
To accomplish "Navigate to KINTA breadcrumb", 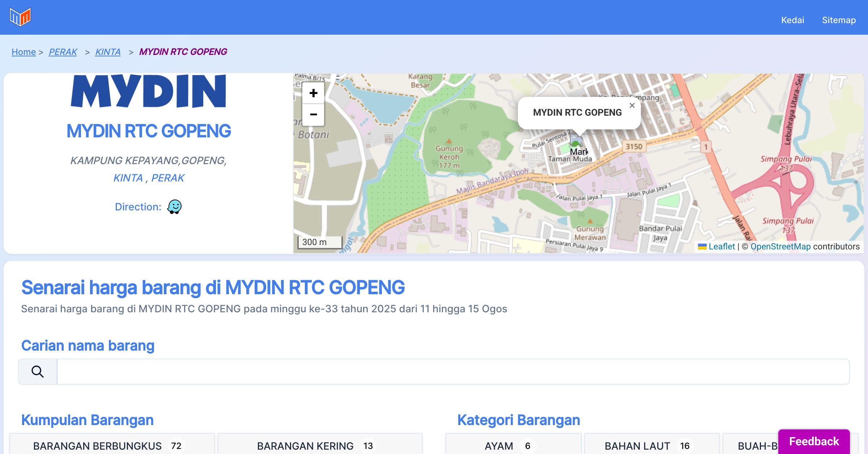I will [x=108, y=52].
